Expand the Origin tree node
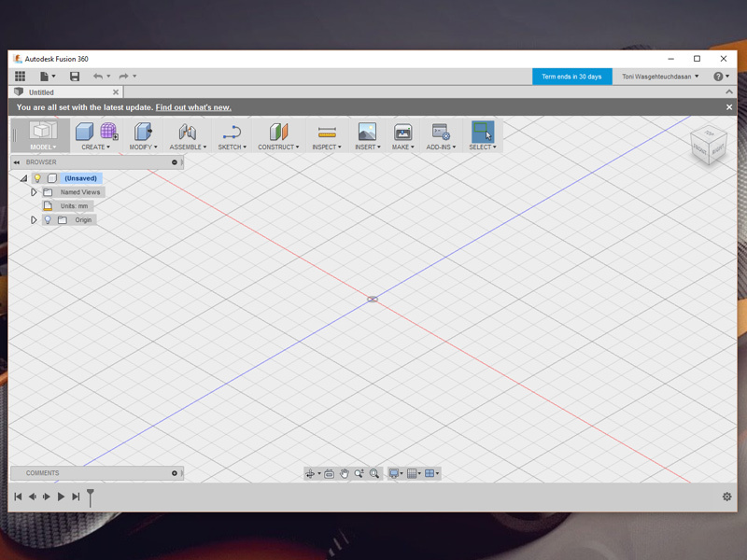 [x=34, y=220]
